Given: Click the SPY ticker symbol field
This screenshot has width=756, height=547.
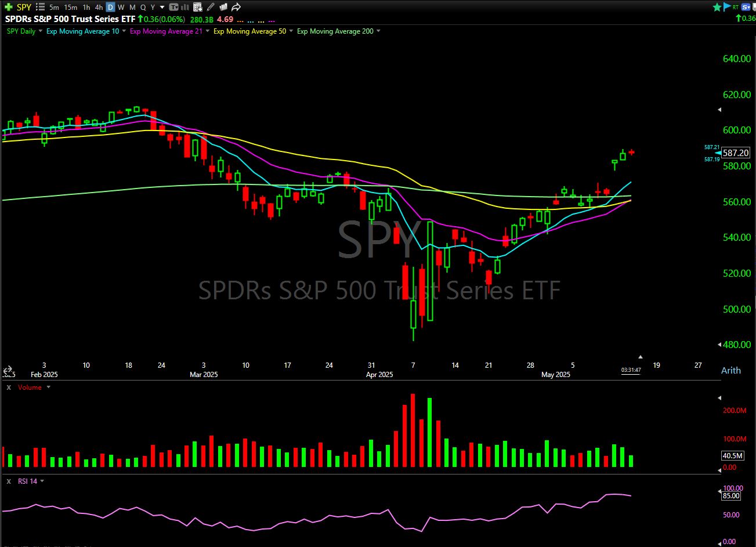Looking at the screenshot, I should pos(24,7).
